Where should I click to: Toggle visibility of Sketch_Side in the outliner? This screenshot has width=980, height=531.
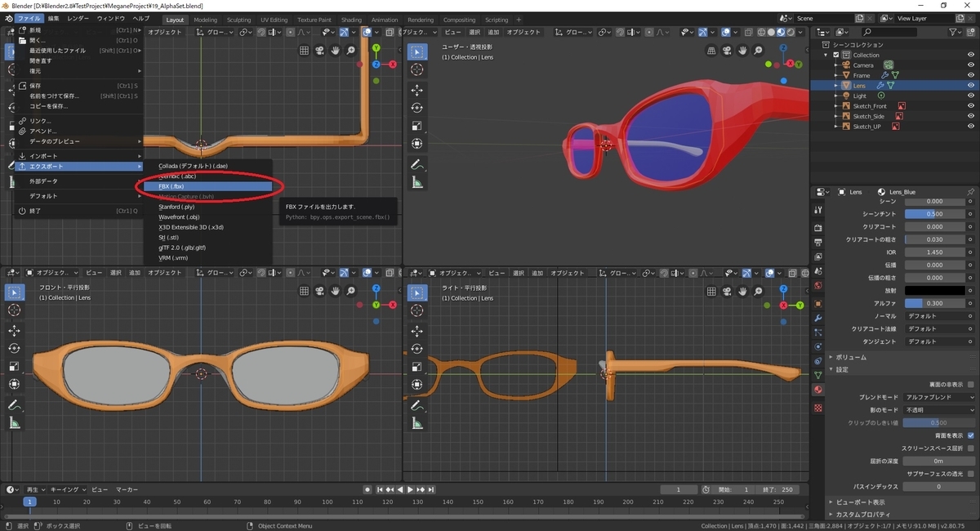[x=971, y=116]
